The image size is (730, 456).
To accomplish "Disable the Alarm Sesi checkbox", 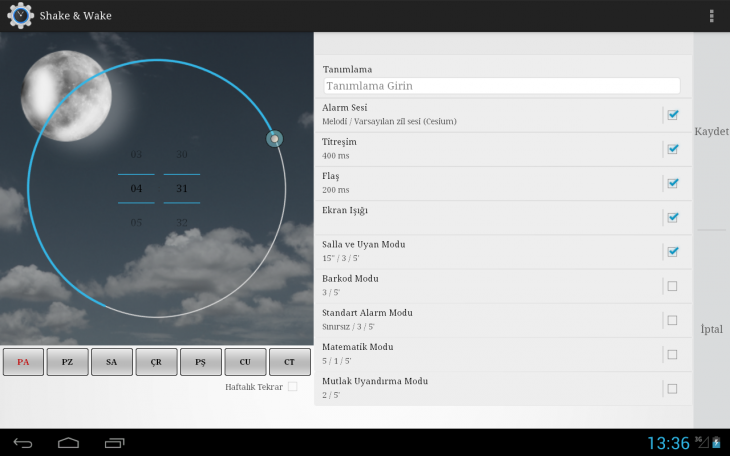I will [x=673, y=115].
